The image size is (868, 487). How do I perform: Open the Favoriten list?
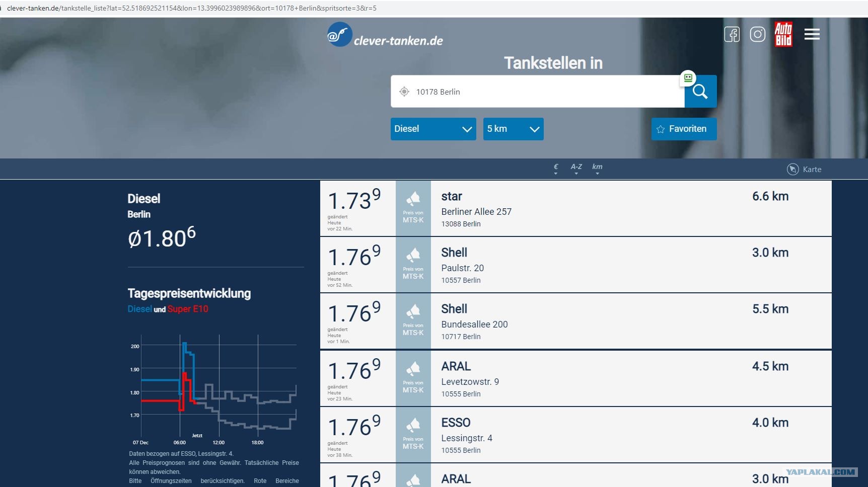pyautogui.click(x=684, y=129)
